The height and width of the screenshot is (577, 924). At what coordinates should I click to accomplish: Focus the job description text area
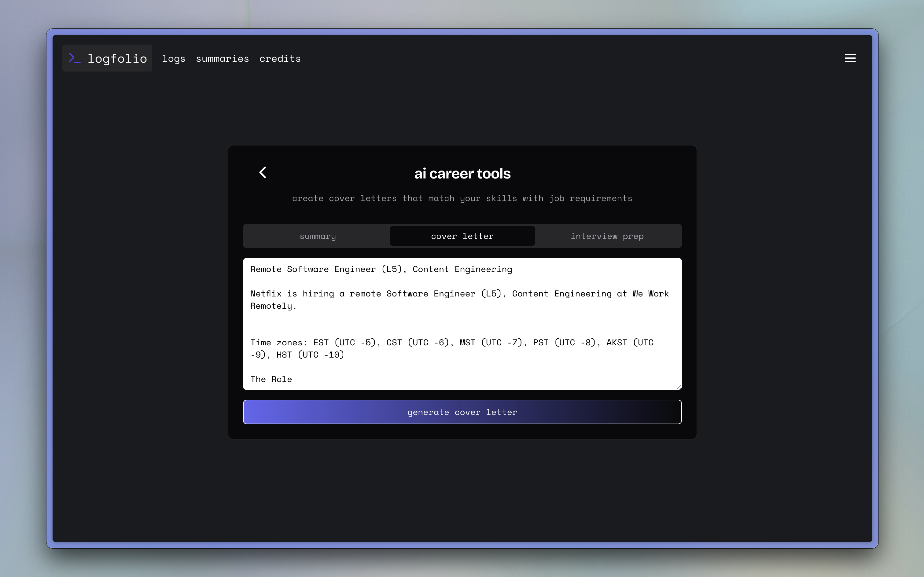pyautogui.click(x=462, y=324)
